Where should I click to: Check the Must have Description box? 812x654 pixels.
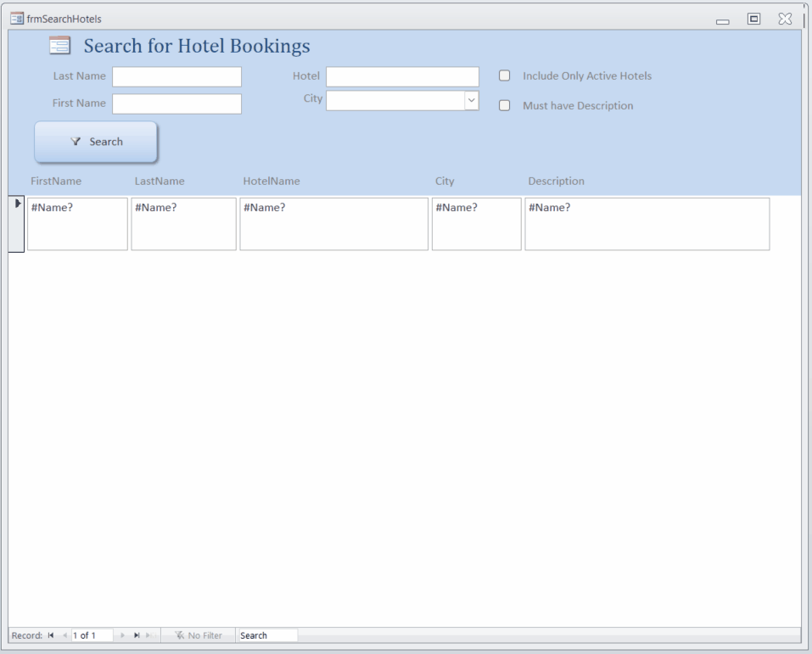(505, 105)
